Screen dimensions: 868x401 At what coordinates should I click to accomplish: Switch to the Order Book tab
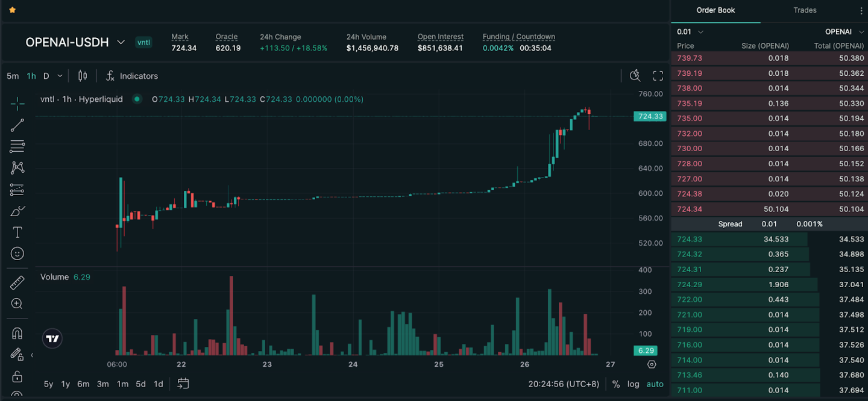[x=715, y=10]
